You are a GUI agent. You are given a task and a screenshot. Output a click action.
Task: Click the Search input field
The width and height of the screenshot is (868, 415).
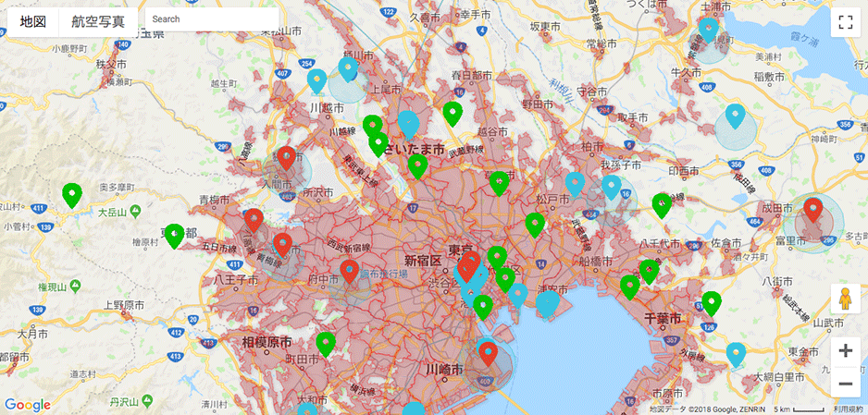point(212,19)
